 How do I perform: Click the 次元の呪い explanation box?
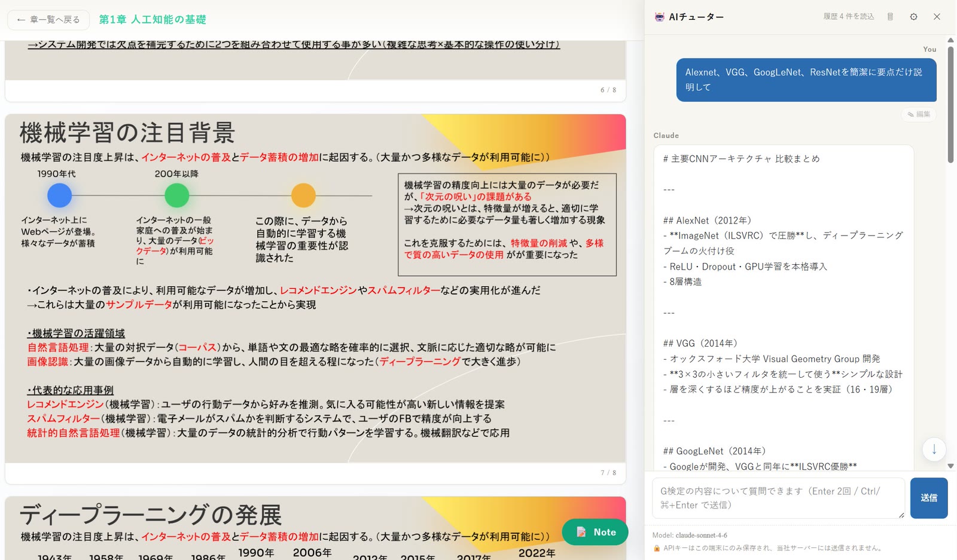coord(507,225)
